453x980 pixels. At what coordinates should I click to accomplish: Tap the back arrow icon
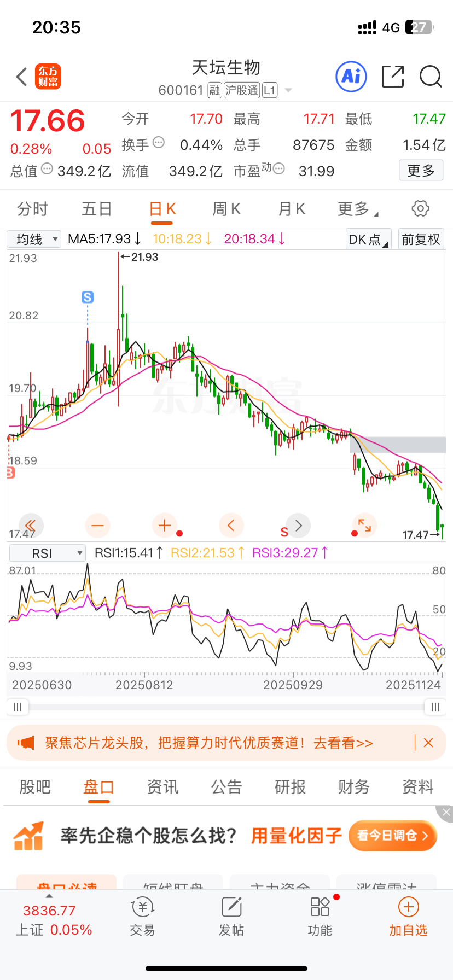tap(21, 77)
